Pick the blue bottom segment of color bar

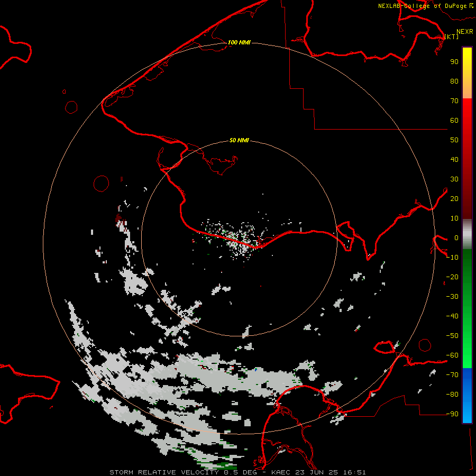[x=467, y=396]
